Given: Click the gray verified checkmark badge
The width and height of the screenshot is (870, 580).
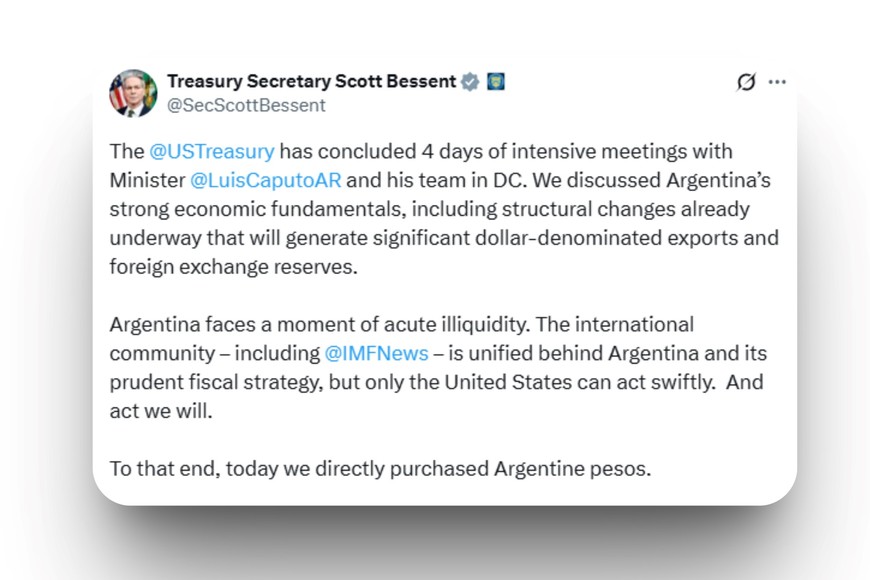Looking at the screenshot, I should coord(470,82).
